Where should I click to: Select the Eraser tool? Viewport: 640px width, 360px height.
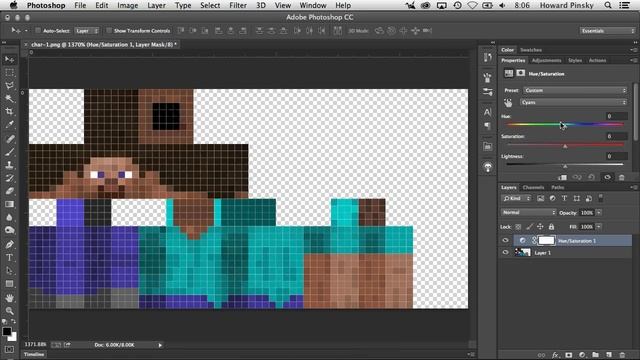[x=9, y=191]
